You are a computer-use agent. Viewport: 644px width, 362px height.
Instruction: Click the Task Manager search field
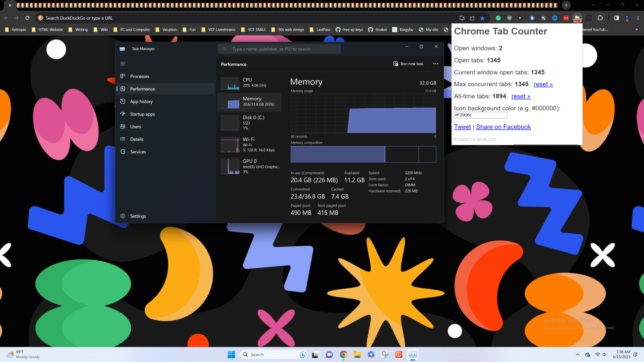point(279,49)
